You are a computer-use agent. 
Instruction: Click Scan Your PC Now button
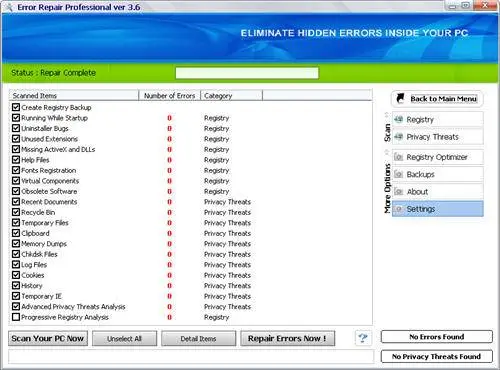pyautogui.click(x=48, y=338)
